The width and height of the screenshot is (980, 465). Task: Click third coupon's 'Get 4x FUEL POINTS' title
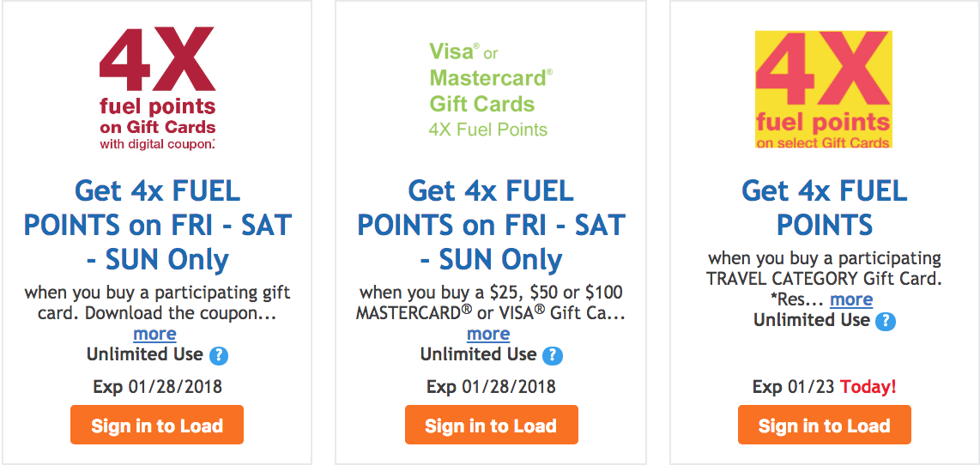click(825, 208)
